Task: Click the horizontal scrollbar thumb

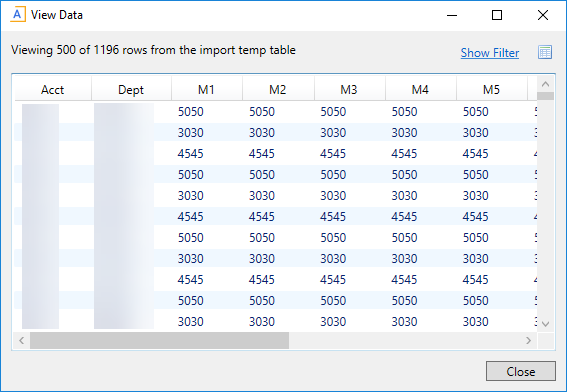Action: (159, 340)
